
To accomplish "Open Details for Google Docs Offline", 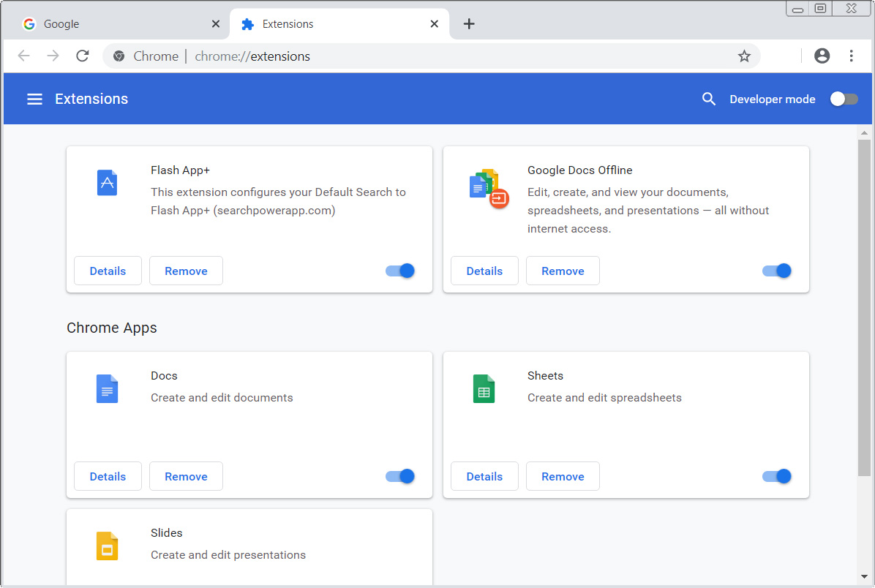I will tap(484, 271).
